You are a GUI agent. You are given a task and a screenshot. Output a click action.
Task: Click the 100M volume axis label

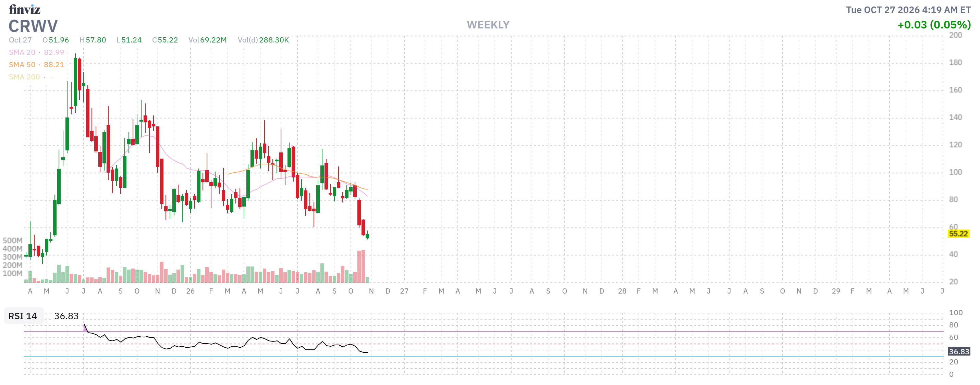coord(13,273)
